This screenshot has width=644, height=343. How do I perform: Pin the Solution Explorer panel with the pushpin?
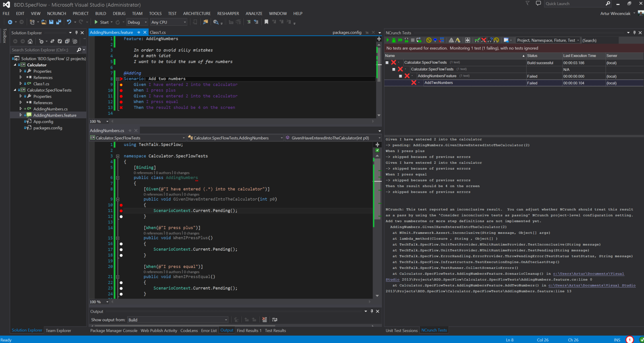[x=77, y=33]
